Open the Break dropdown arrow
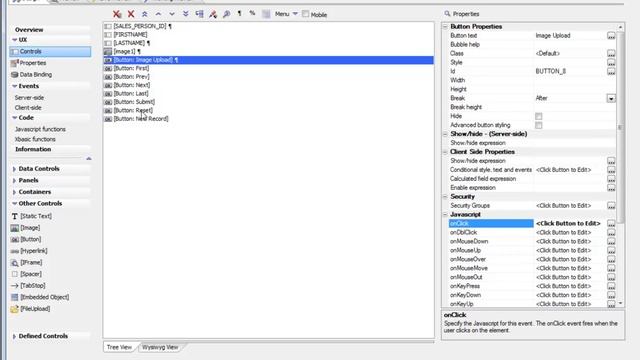The image size is (640, 360). (x=611, y=98)
